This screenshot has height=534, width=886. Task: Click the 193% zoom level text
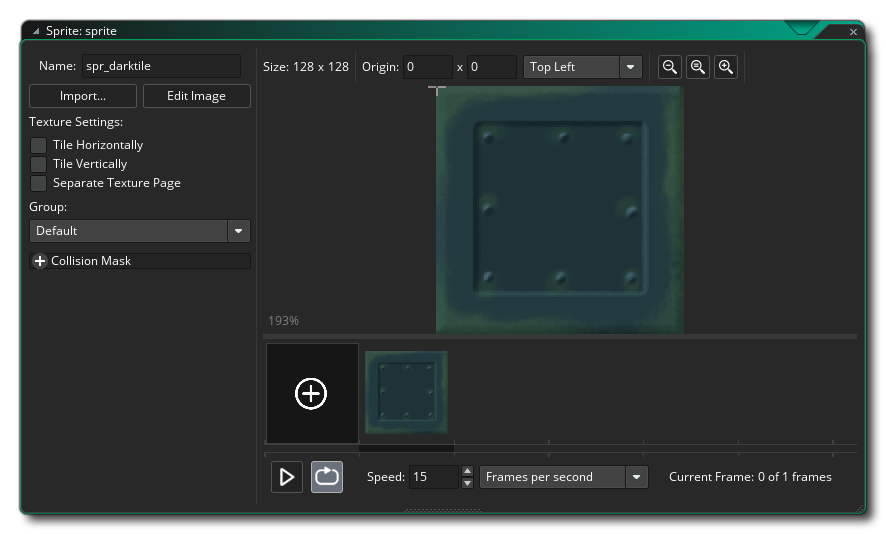[283, 321]
